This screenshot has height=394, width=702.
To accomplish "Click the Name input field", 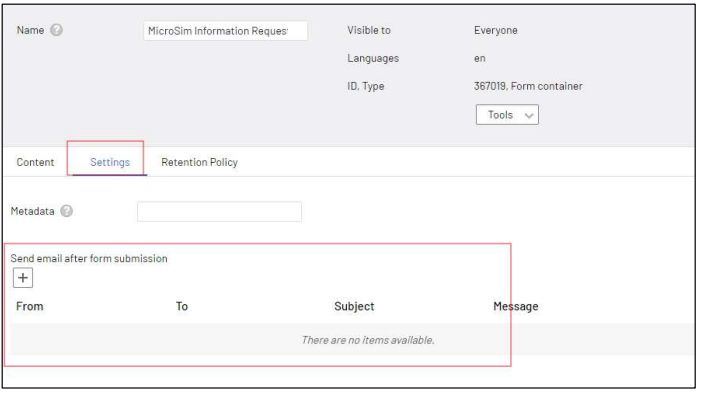I will click(225, 31).
